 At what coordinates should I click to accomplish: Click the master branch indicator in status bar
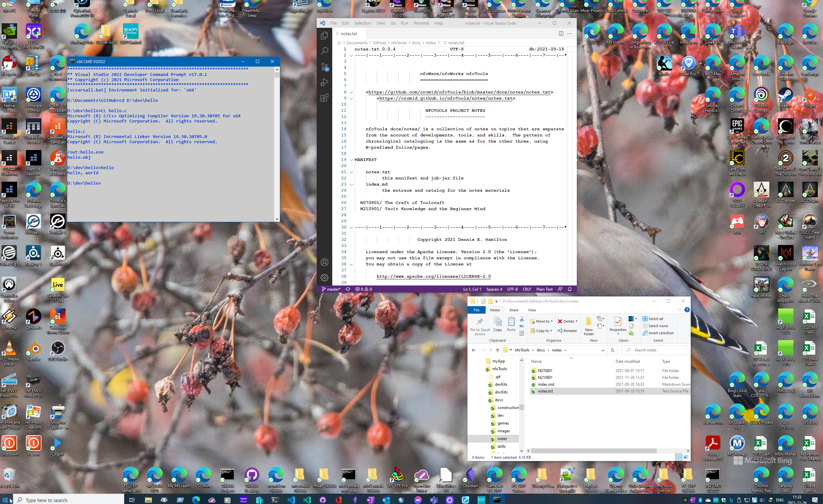pos(331,289)
